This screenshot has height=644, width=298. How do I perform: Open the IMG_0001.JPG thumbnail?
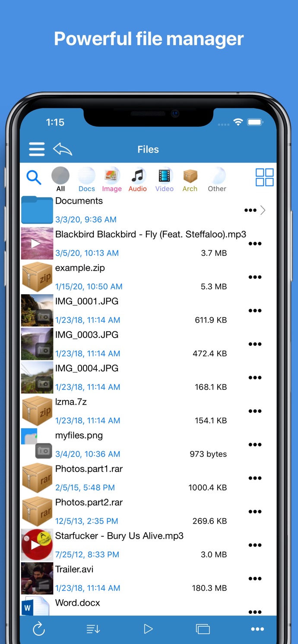pos(37,311)
